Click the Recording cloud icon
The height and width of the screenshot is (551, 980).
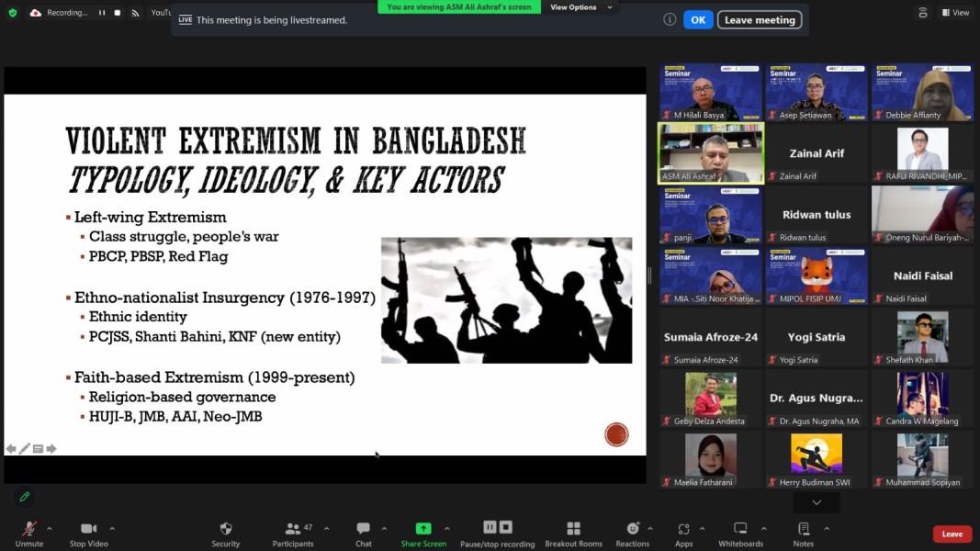(x=36, y=13)
